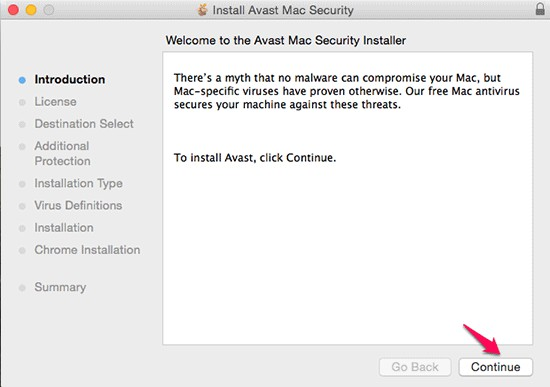Select the Destination Select step
550x387 pixels.
click(84, 124)
